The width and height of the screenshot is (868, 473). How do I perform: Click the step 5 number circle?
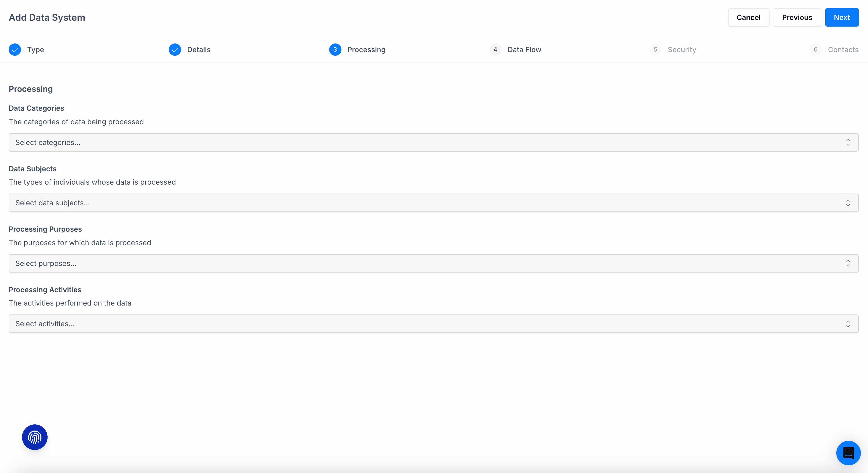(x=655, y=50)
